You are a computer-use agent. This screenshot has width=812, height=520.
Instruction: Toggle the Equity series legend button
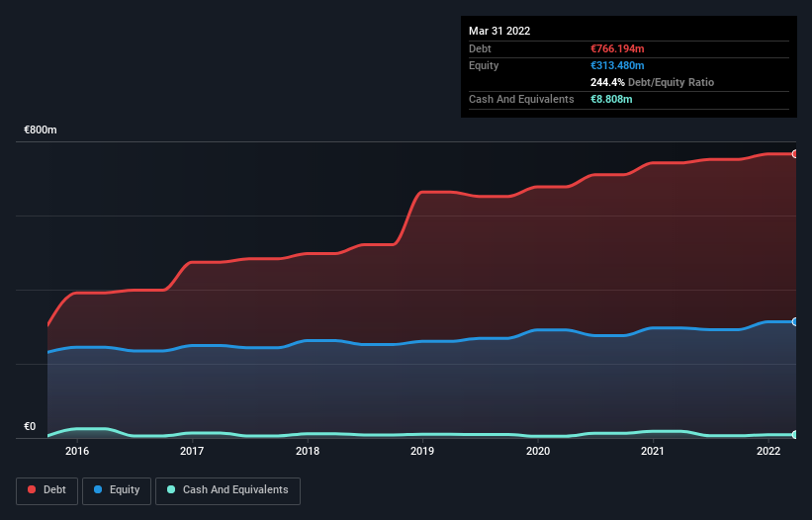(x=117, y=490)
